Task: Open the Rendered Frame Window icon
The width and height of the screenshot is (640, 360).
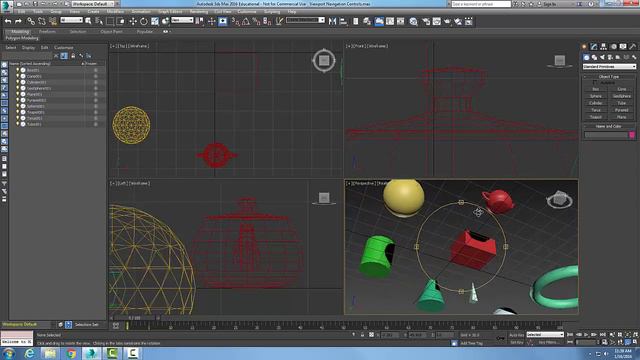Action: (x=437, y=21)
